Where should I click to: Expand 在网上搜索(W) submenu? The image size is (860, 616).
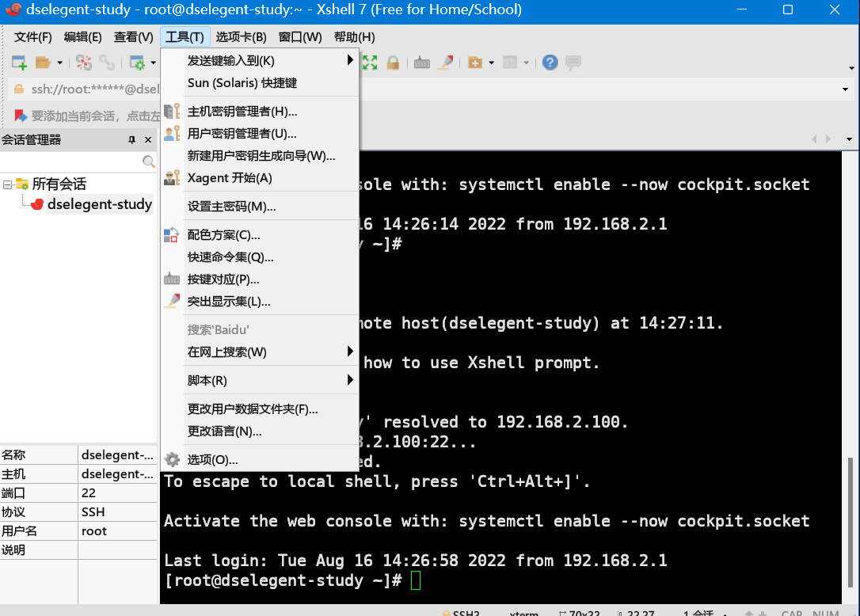pos(261,352)
